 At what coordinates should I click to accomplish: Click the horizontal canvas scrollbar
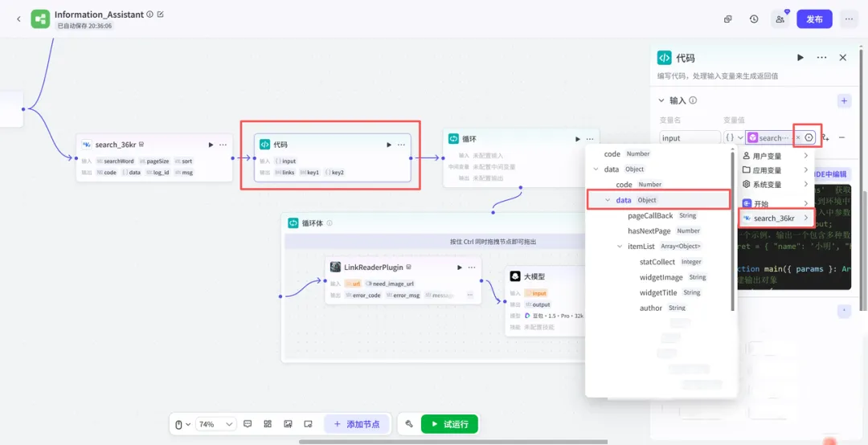coord(452,442)
